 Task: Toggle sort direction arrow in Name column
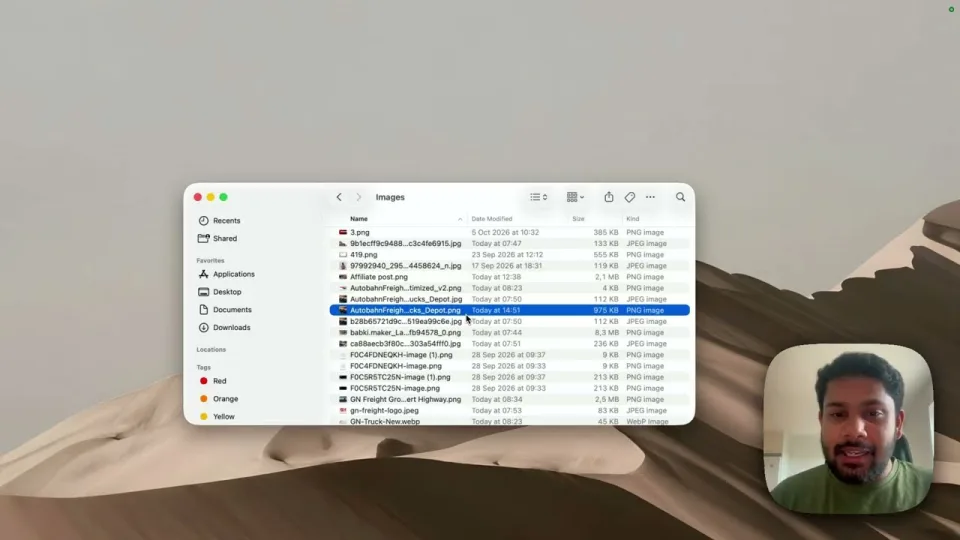(460, 219)
